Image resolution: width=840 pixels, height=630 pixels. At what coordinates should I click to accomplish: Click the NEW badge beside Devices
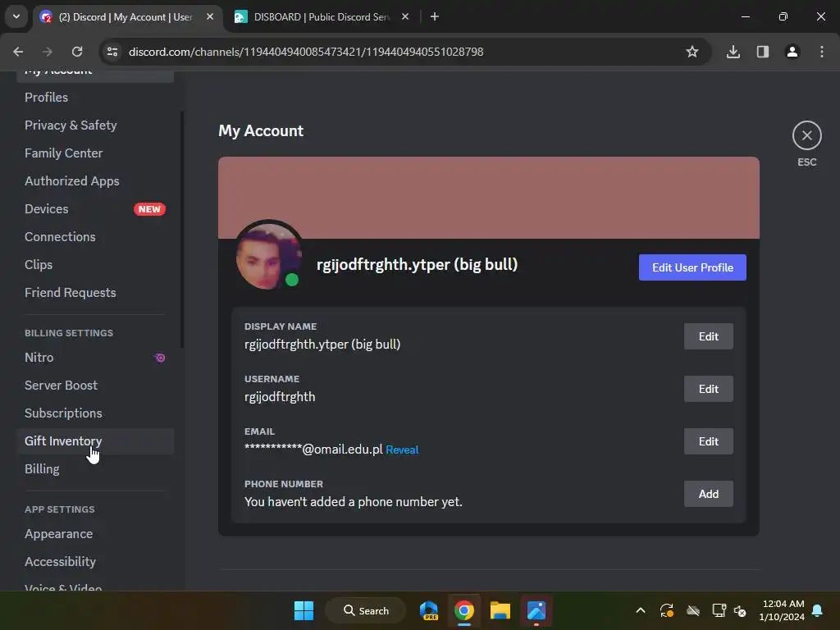click(x=149, y=209)
